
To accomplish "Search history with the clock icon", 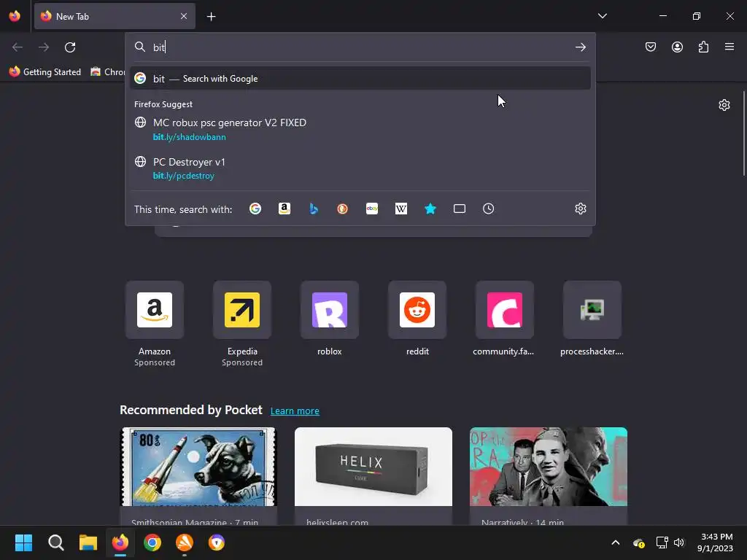I will click(488, 209).
